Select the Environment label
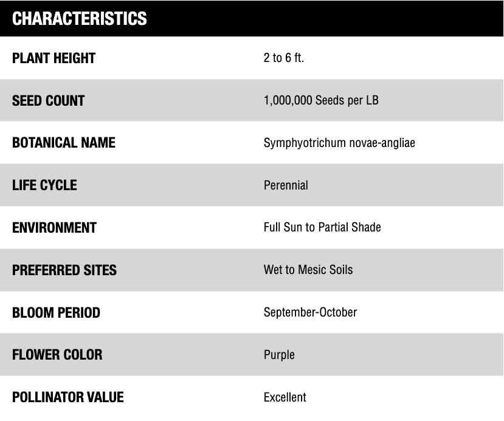Image resolution: width=504 pixels, height=421 pixels. point(54,228)
